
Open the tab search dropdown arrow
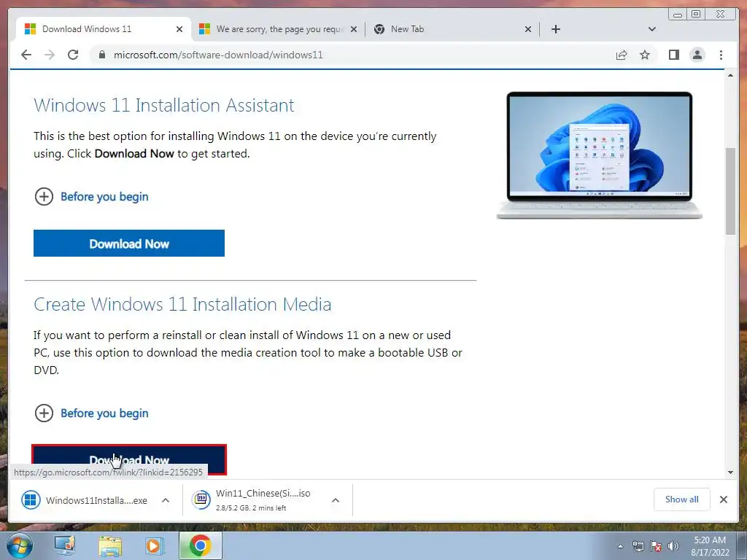(x=652, y=29)
